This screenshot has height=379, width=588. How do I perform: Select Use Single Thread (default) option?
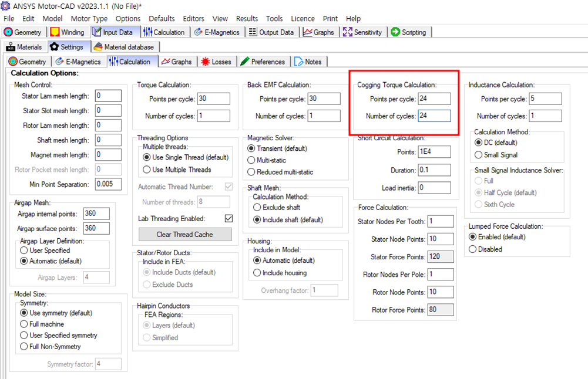click(x=147, y=157)
